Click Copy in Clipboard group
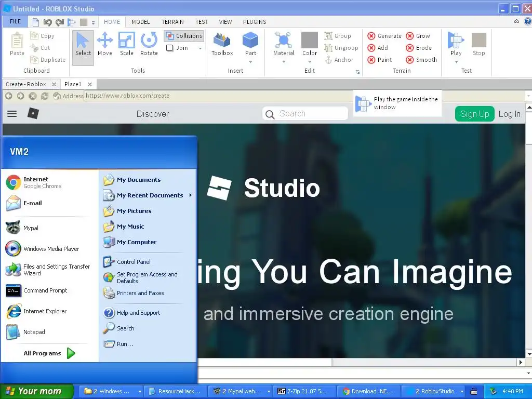The image size is (532, 399). click(43, 36)
